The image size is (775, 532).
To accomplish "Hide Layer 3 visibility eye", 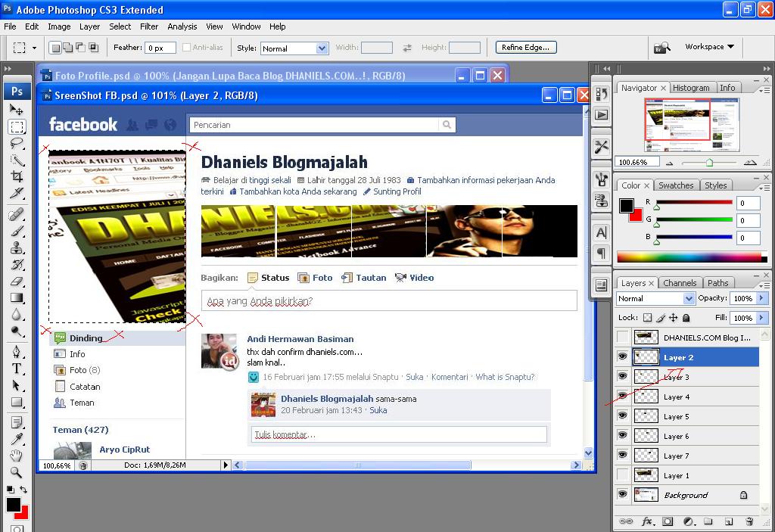I will coord(623,376).
